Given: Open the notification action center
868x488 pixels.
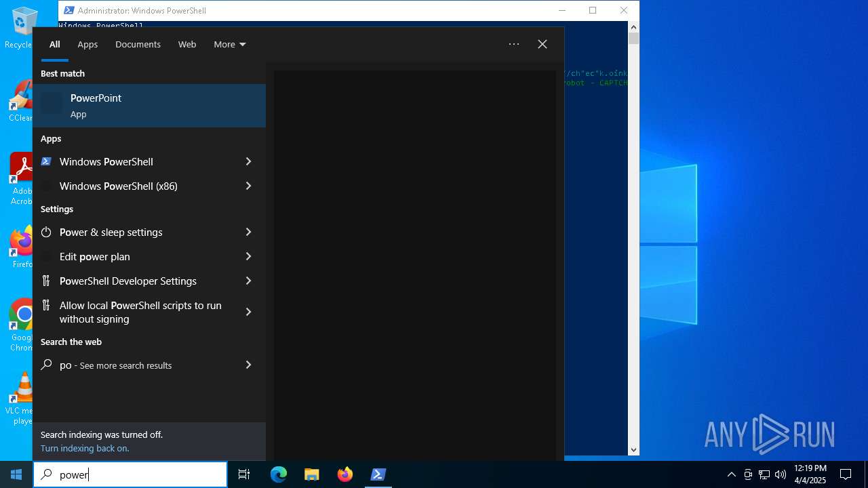Looking at the screenshot, I should [846, 474].
